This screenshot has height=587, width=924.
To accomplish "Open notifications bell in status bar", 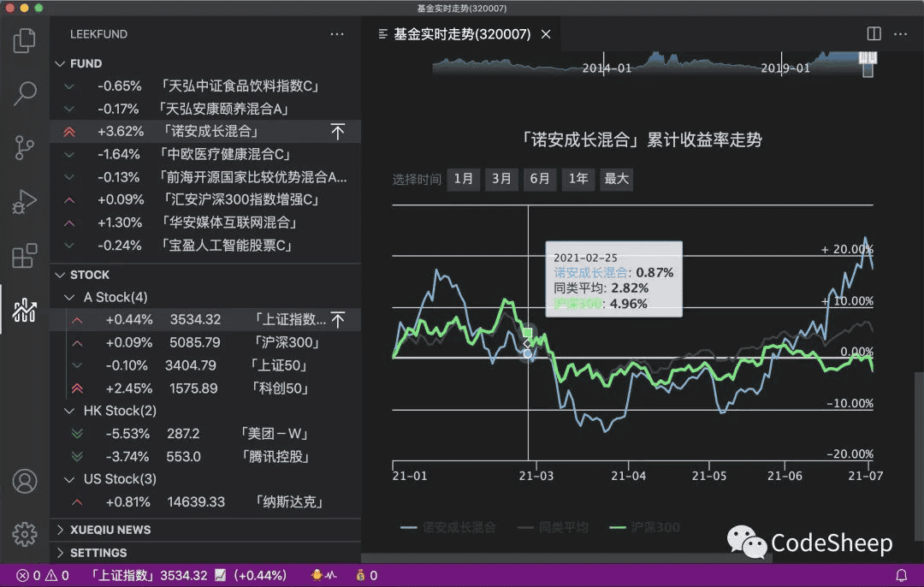I will tap(902, 575).
